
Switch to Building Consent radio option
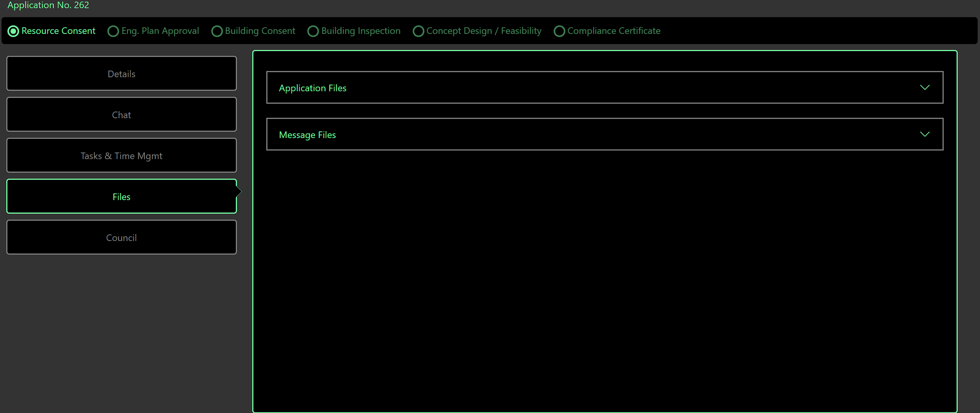coord(217,31)
